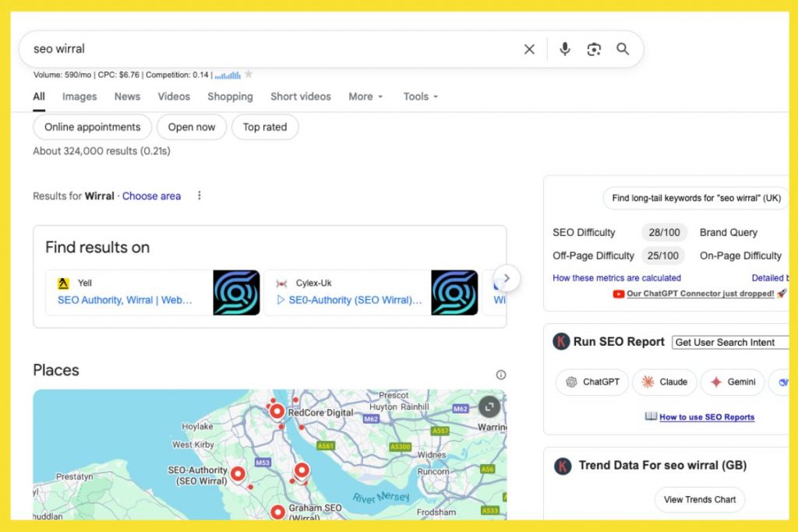Toggle the Online appointments filter chip
Screen dimensions: 798x532
[x=92, y=127]
